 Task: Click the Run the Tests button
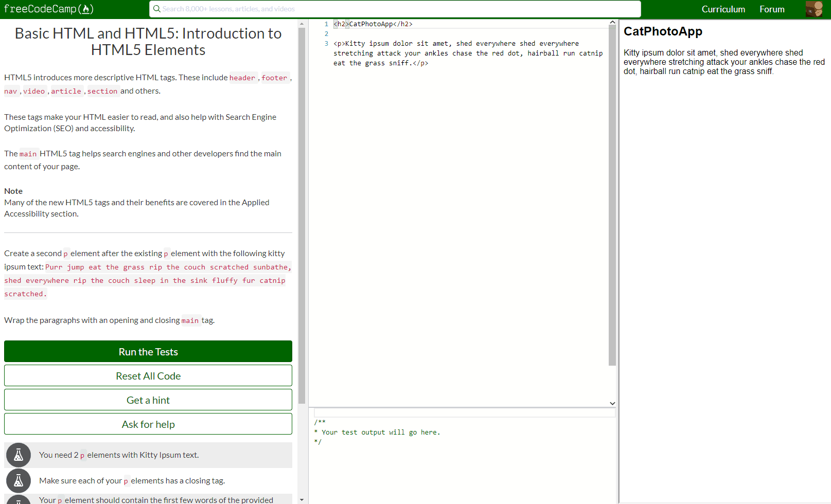click(x=148, y=352)
